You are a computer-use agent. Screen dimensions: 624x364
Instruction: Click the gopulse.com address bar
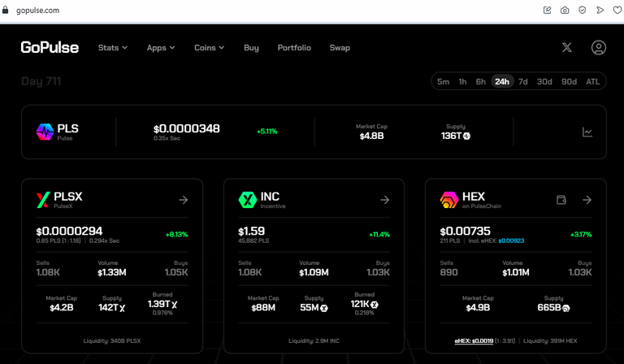pos(38,11)
